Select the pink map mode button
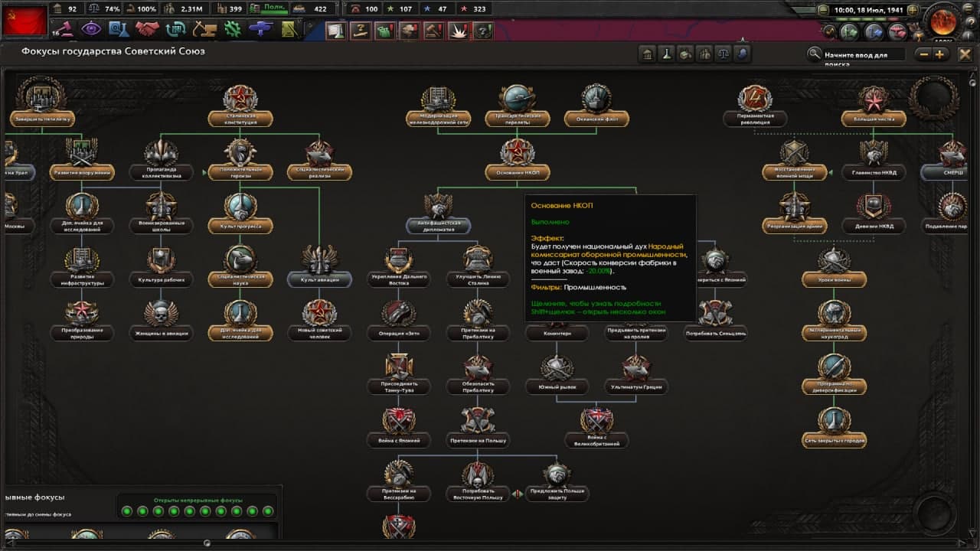This screenshot has width=980, height=551. tap(898, 31)
